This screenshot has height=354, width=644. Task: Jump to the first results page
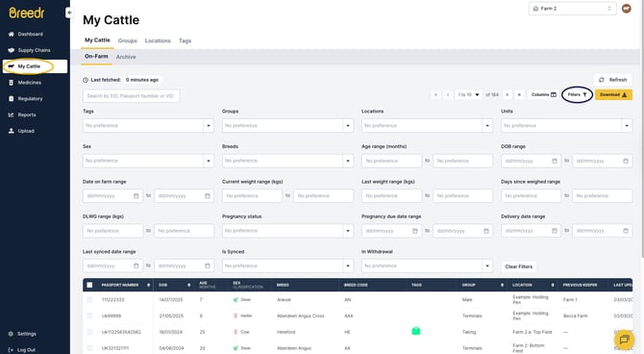[435, 94]
